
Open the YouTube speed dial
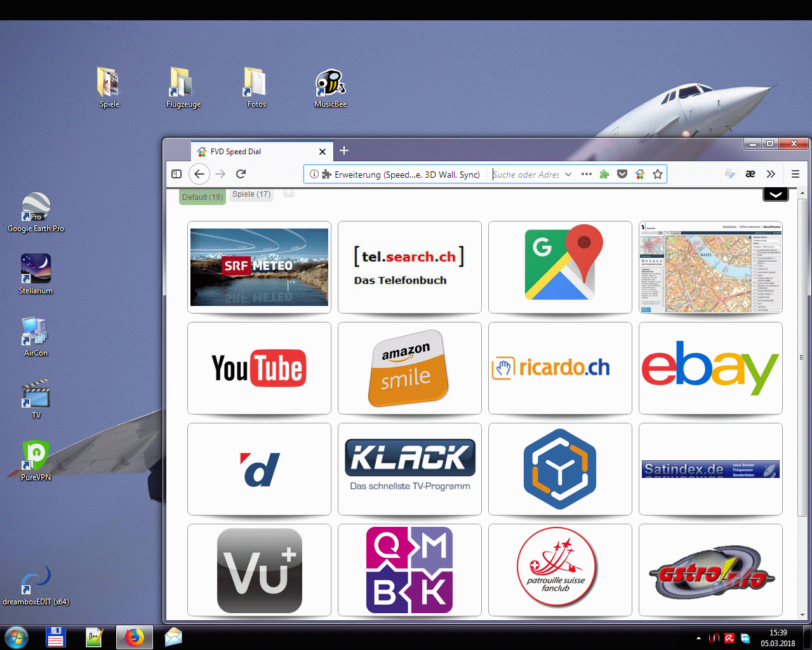(x=259, y=368)
